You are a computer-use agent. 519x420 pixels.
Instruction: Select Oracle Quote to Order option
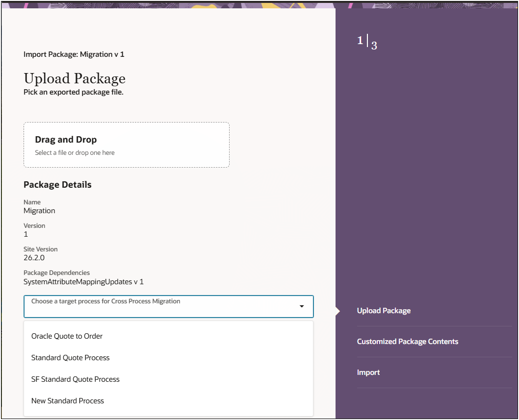pos(168,336)
